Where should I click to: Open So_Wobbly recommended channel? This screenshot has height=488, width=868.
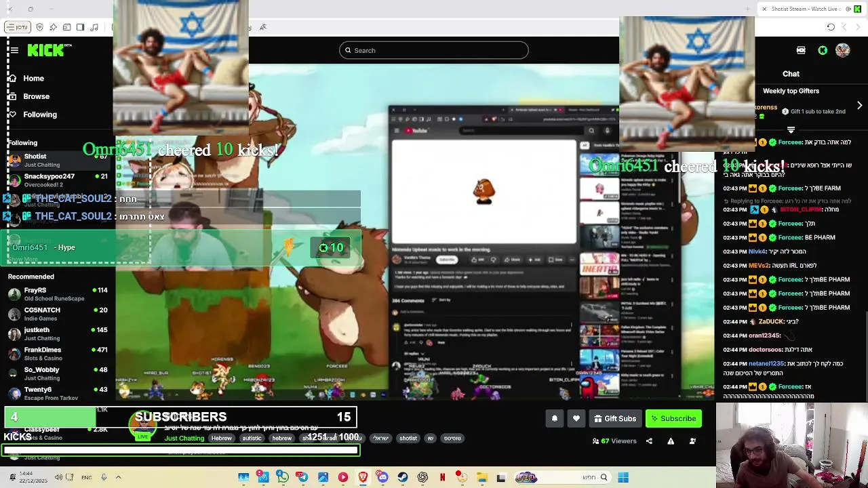pos(58,373)
